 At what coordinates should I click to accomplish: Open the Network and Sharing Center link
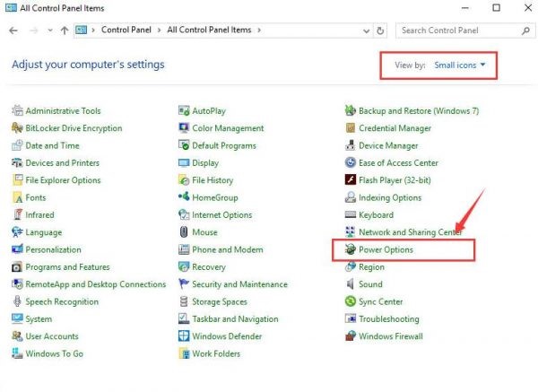pos(411,232)
